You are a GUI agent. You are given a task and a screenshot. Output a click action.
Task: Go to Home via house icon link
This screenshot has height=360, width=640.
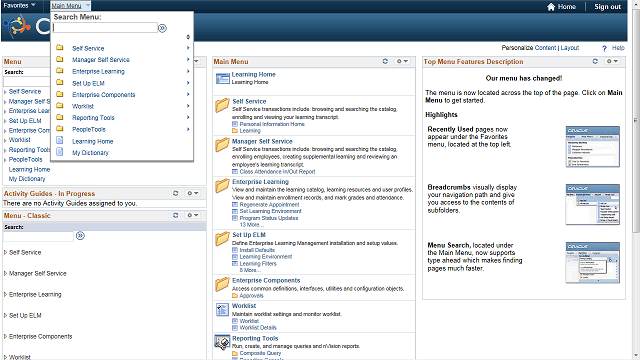(562, 7)
